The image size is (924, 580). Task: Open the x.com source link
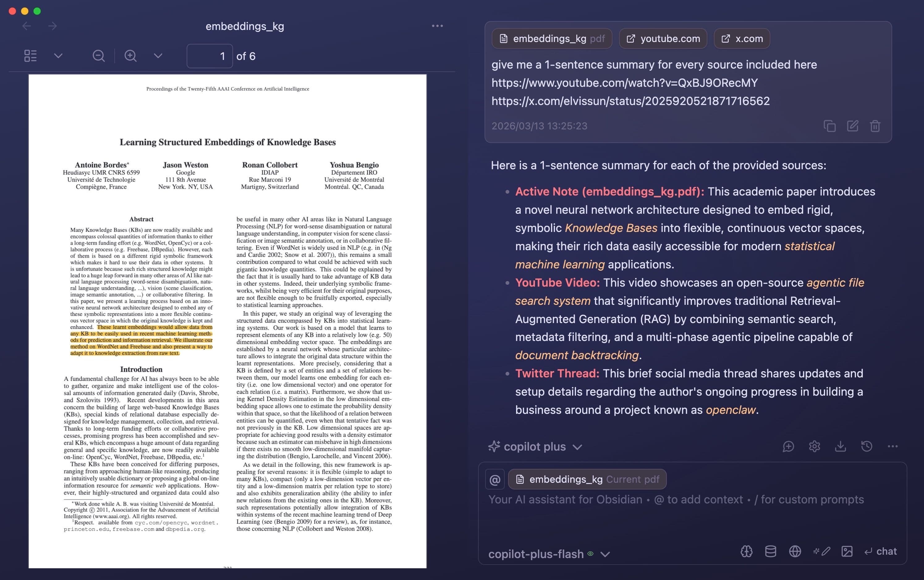click(741, 38)
